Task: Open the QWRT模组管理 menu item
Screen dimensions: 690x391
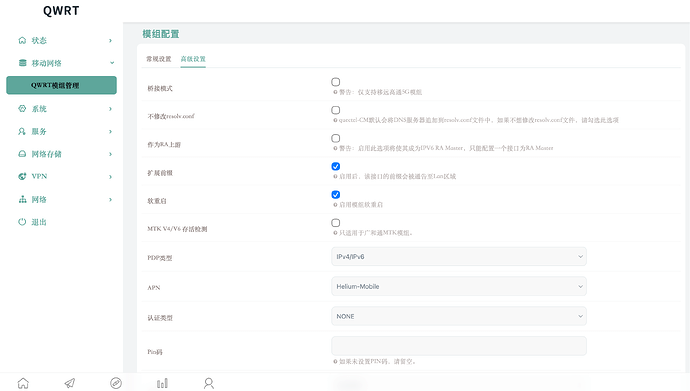Action: tap(62, 85)
